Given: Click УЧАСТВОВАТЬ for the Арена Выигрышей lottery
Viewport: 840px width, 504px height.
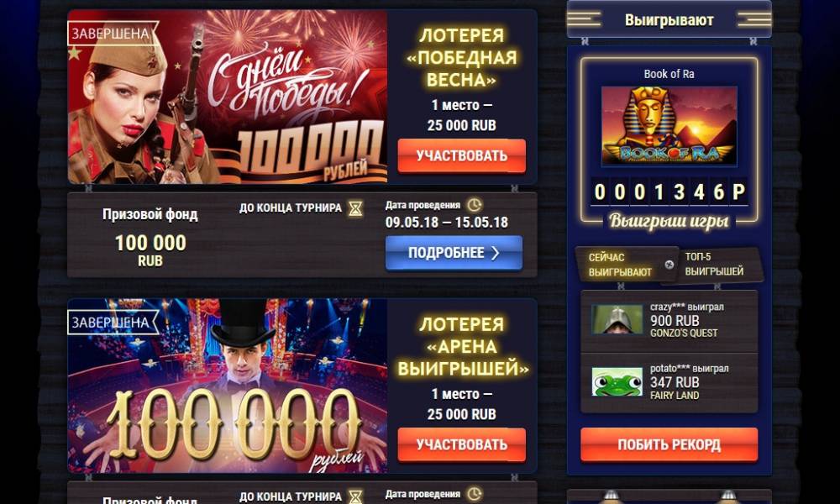Looking at the screenshot, I should (462, 444).
